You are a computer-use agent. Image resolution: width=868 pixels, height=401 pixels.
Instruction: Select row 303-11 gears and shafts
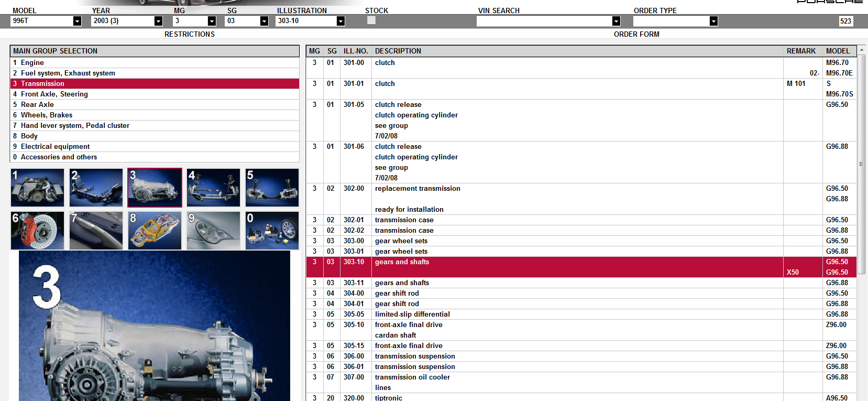[581, 283]
